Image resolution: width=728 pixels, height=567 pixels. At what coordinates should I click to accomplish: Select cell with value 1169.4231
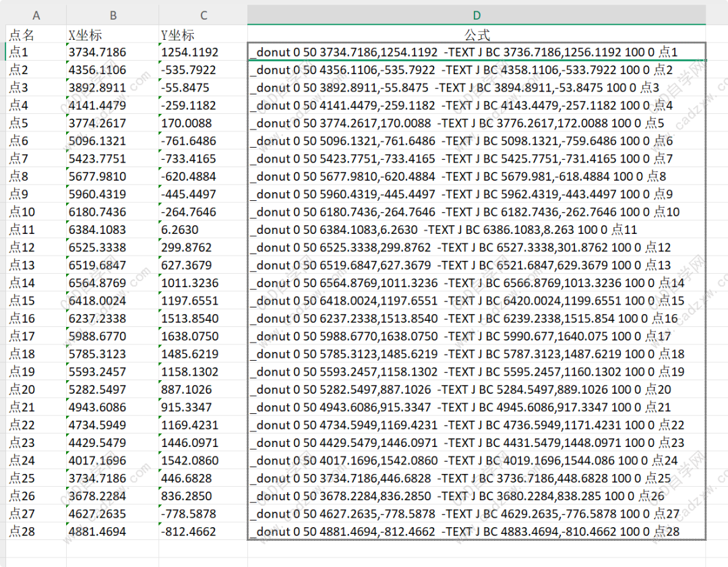[x=204, y=425]
